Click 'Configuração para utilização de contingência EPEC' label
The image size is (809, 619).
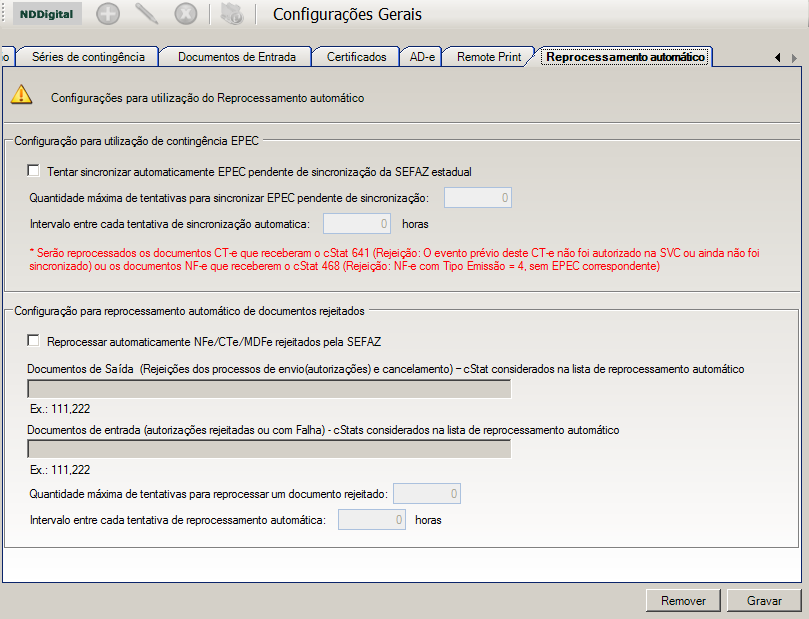point(136,141)
